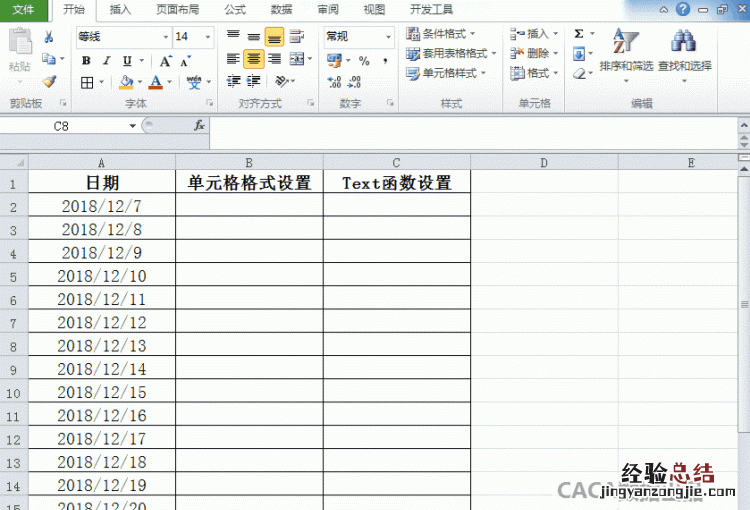Open the font group dialog launcher
The height and width of the screenshot is (510, 750).
210,103
